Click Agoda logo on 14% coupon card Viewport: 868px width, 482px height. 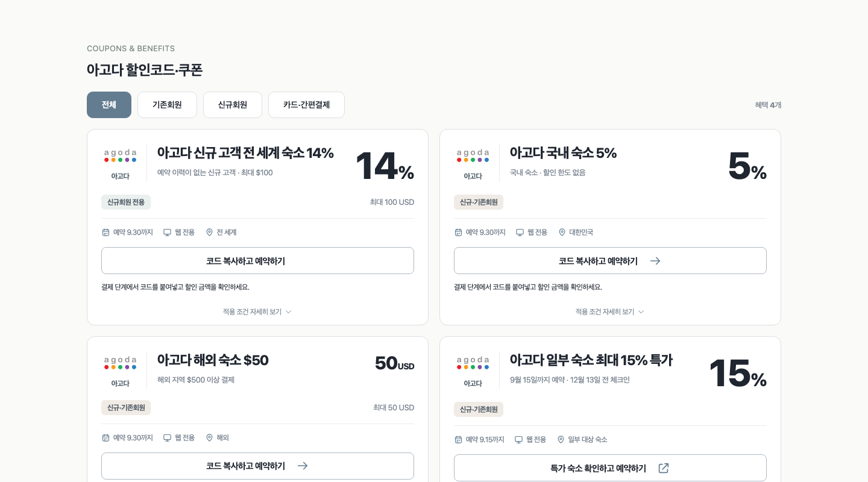(120, 155)
